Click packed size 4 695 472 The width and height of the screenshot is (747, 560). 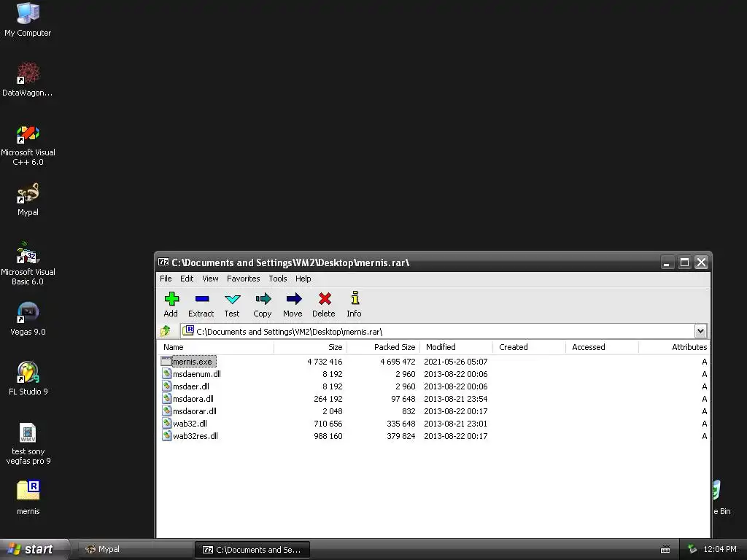point(398,362)
